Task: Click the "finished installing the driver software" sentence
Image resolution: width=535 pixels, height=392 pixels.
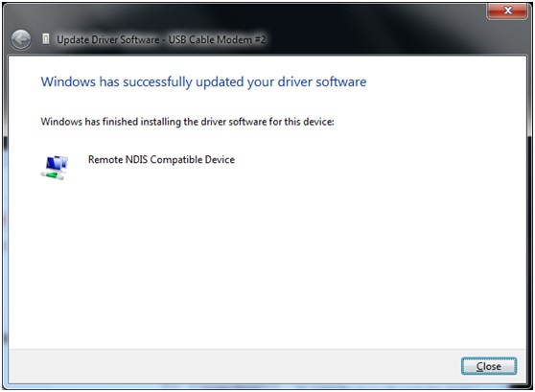Action: 185,122
